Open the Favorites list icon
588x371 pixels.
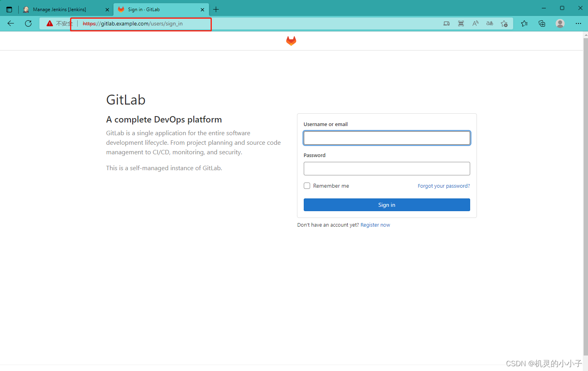tap(524, 23)
